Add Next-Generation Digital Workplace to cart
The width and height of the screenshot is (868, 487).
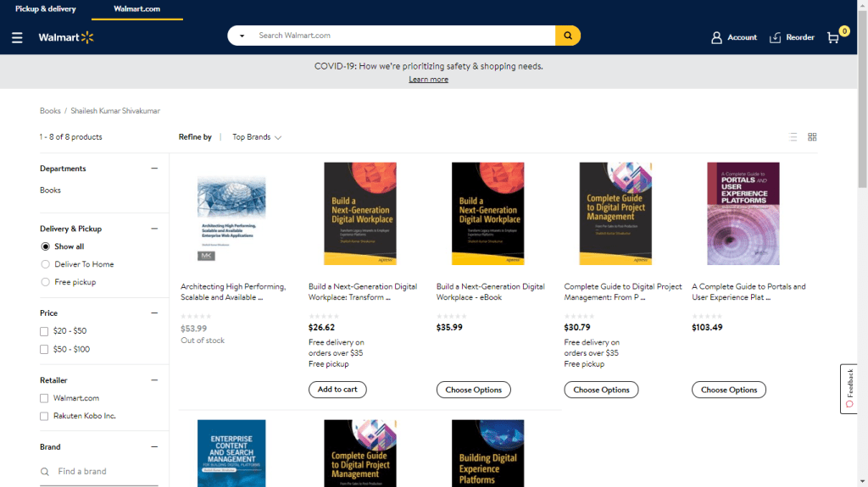(337, 390)
